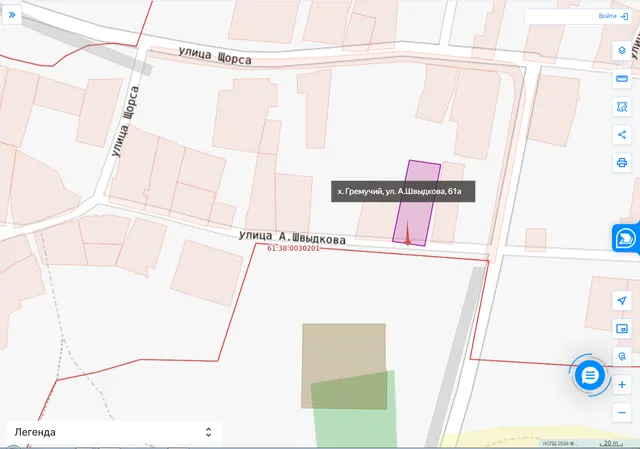Click the rotation/target tool above zoom controls

(x=622, y=356)
